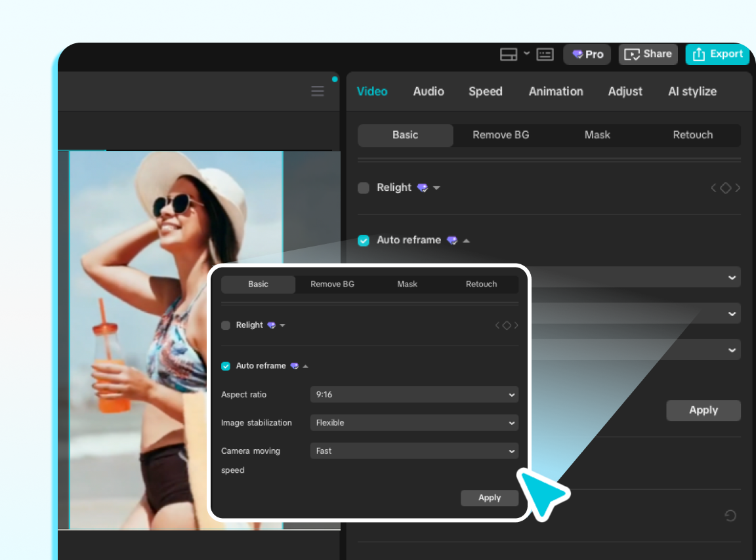Click the keyboard shortcuts icon in the toolbar
Image resolution: width=756 pixels, height=560 pixels.
click(x=545, y=54)
